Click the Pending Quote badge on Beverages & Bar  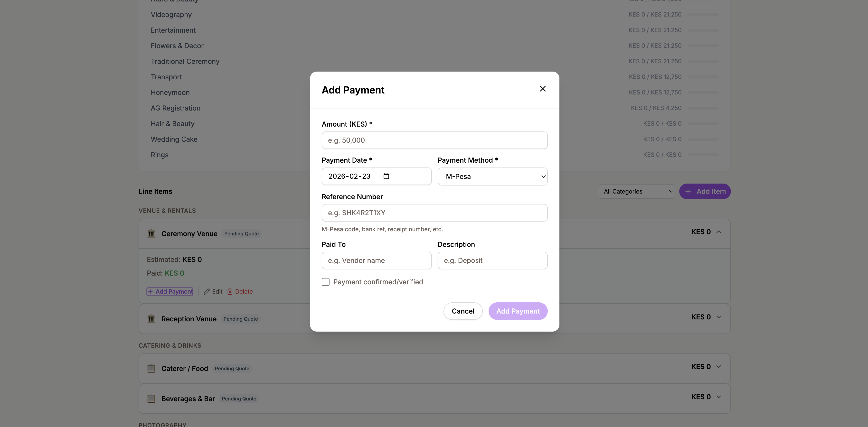[239, 398]
